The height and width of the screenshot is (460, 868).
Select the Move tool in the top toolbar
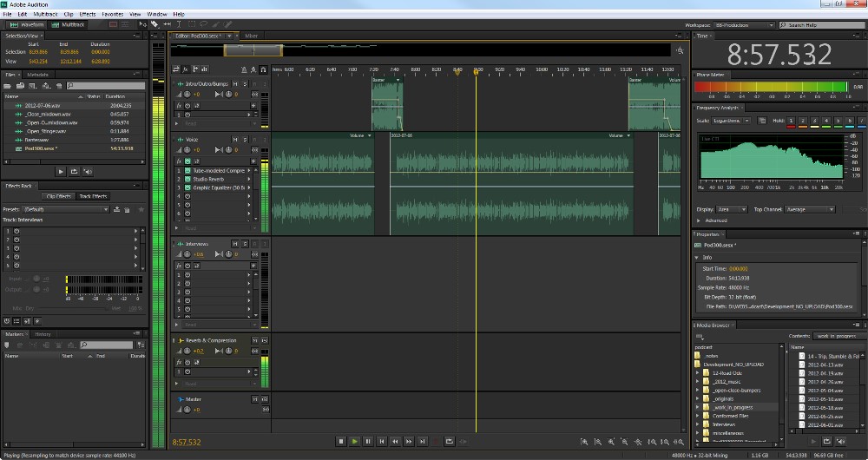point(143,25)
